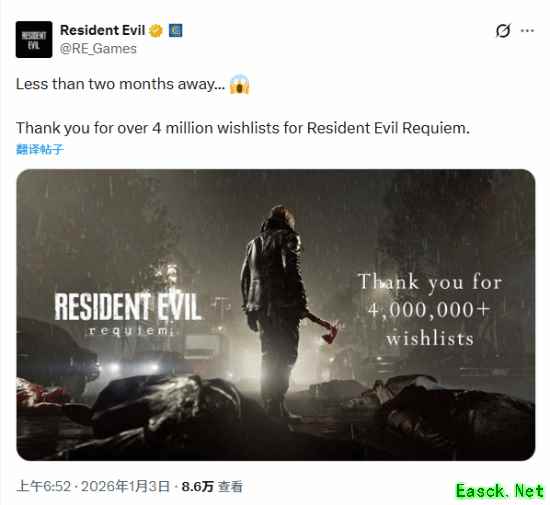Open the Requiem promo image attachment
550x505 pixels.
(x=276, y=315)
